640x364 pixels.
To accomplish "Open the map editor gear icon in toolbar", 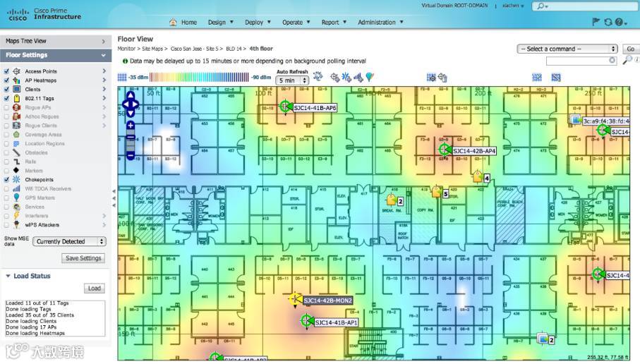I will [x=431, y=77].
